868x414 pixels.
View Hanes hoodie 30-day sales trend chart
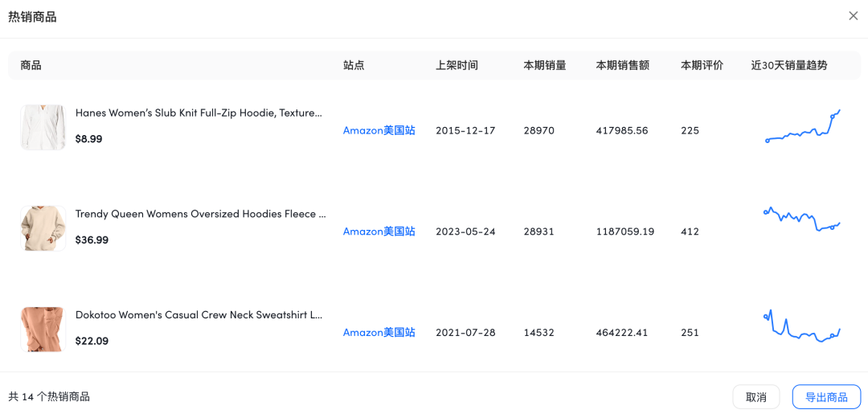coord(803,129)
